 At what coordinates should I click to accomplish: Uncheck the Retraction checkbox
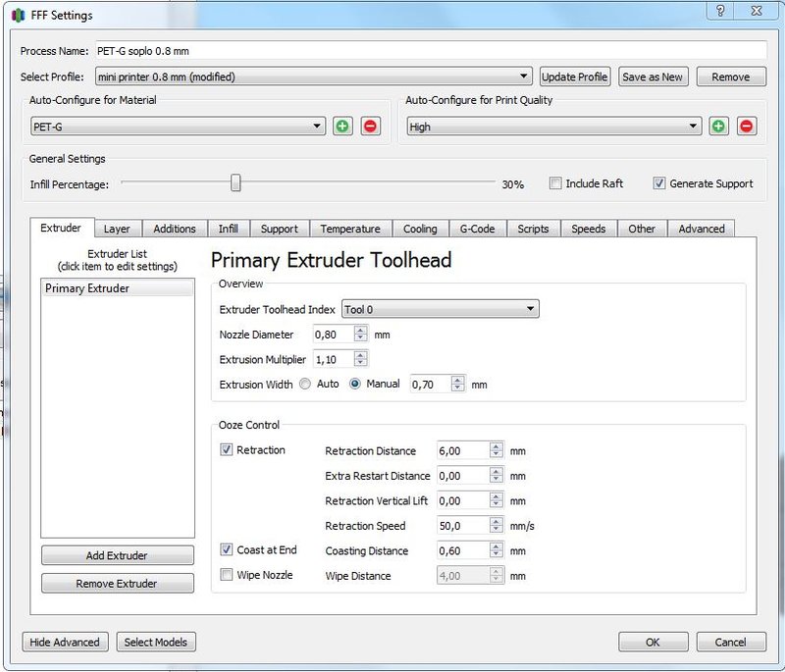click(227, 450)
